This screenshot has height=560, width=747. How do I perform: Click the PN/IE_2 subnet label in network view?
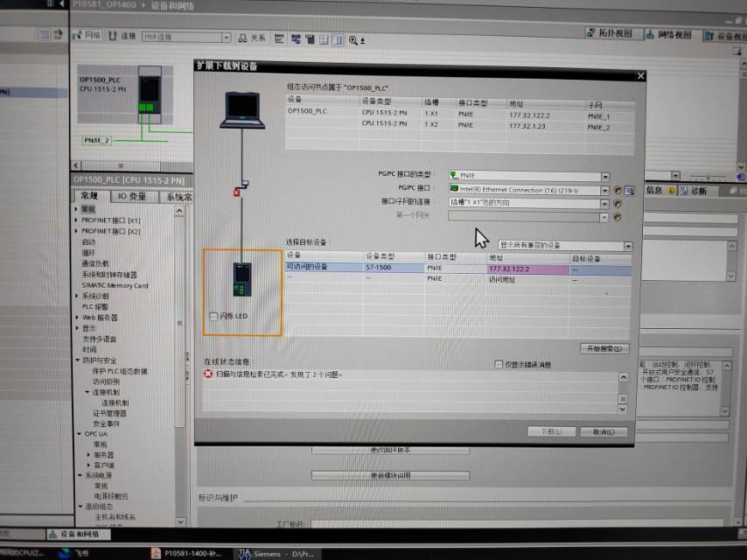click(97, 141)
